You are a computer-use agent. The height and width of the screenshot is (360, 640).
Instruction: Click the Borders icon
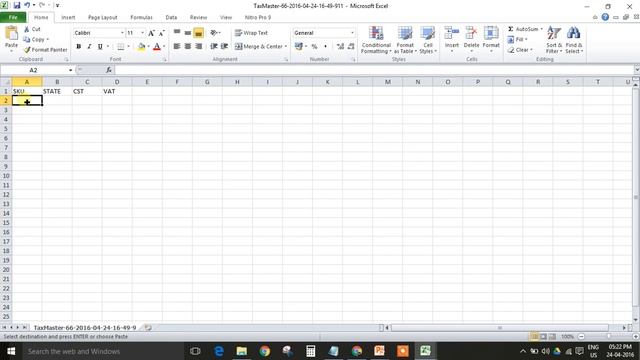(x=121, y=47)
